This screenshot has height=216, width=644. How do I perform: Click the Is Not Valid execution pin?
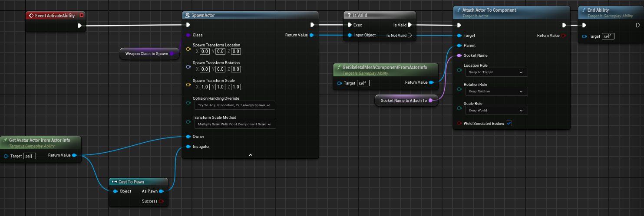coord(410,35)
